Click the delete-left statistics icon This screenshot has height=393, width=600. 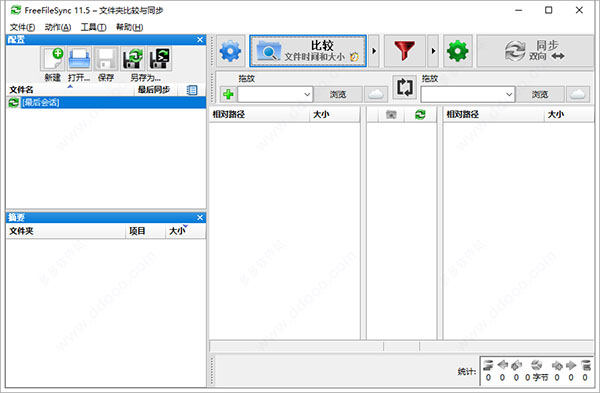[x=488, y=365]
